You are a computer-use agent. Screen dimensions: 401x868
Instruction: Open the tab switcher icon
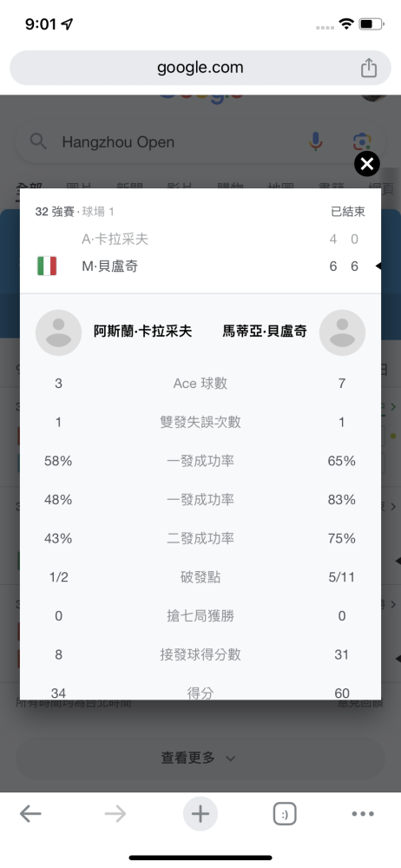(285, 814)
